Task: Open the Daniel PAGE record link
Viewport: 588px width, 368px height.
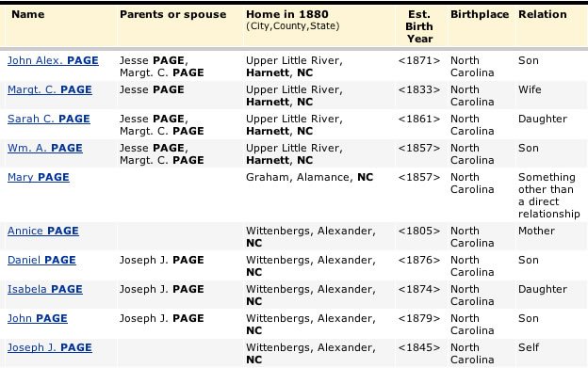Action: (x=41, y=260)
